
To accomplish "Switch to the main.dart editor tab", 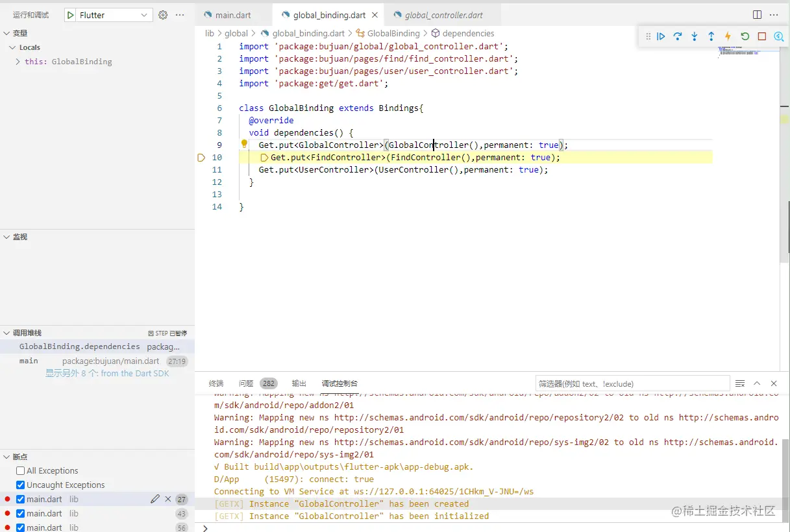I will (234, 15).
